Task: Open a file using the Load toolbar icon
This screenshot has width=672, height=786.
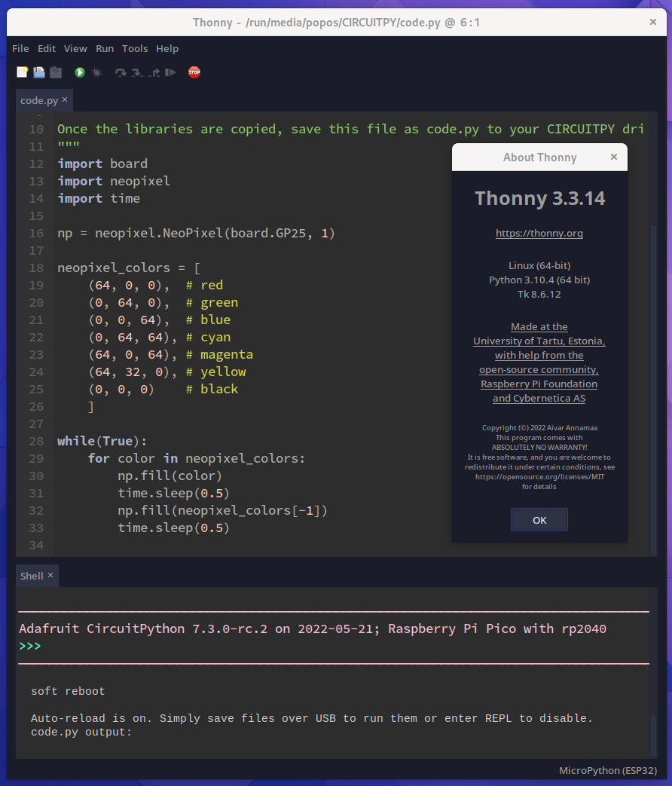Action: pyautogui.click(x=39, y=72)
